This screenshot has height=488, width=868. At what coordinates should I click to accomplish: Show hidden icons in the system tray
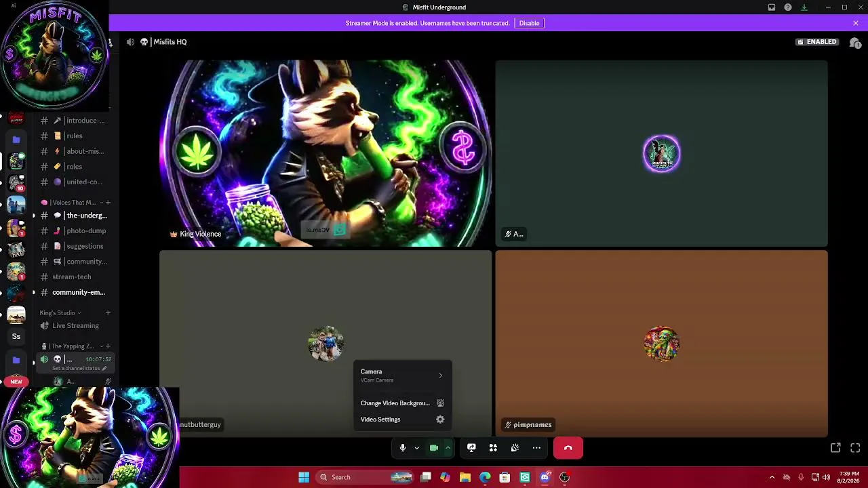pos(772,477)
